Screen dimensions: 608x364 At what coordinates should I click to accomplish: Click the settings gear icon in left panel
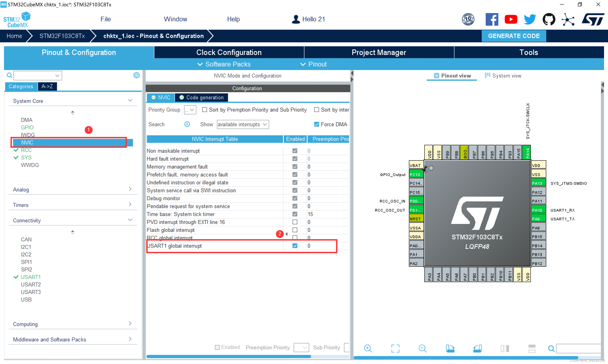[x=137, y=75]
